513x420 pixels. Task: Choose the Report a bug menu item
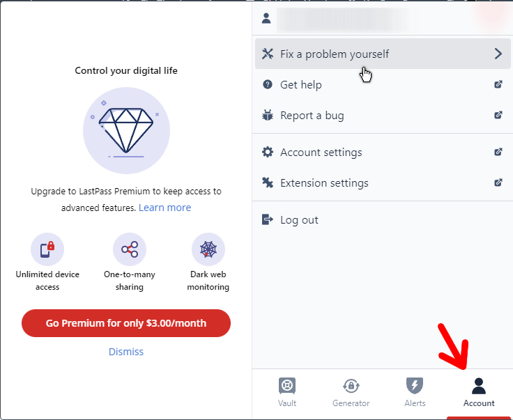382,115
